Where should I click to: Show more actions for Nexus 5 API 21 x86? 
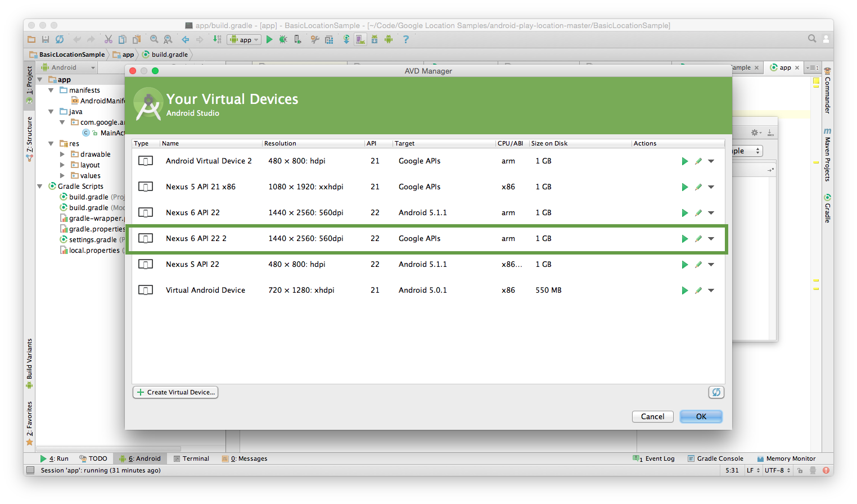click(711, 187)
